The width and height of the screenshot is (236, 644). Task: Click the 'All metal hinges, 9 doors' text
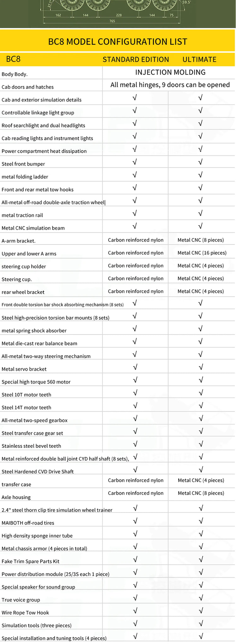point(170,85)
